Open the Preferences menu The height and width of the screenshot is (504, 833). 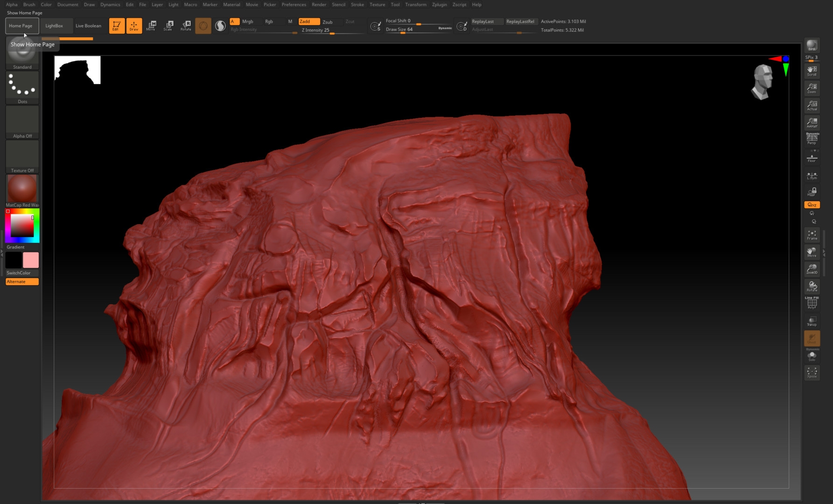coord(294,5)
